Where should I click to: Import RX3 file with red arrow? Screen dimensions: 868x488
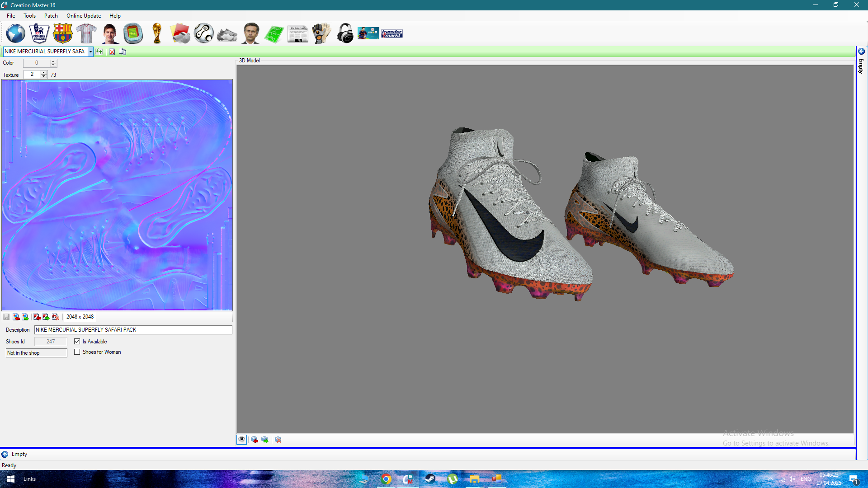(x=37, y=317)
